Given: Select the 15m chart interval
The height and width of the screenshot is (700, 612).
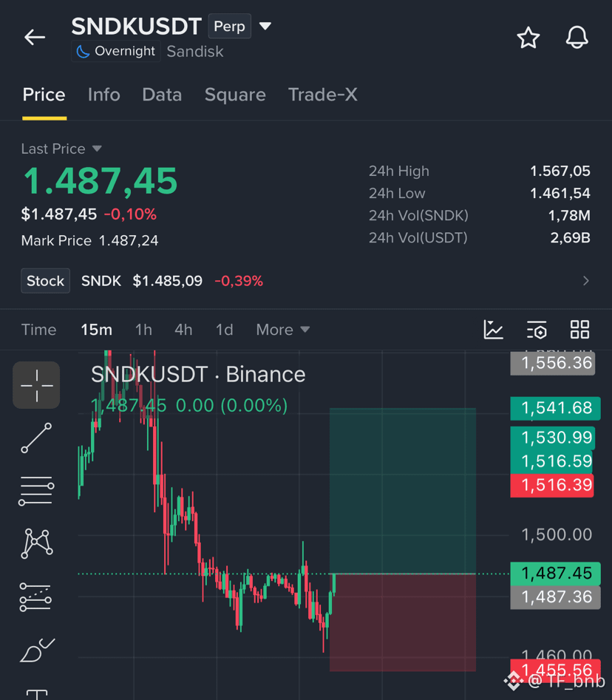Looking at the screenshot, I should (96, 330).
